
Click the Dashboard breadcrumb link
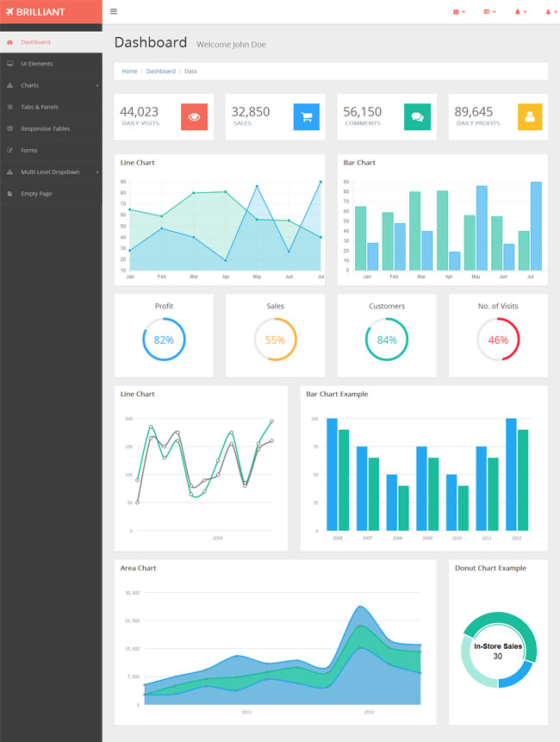161,72
